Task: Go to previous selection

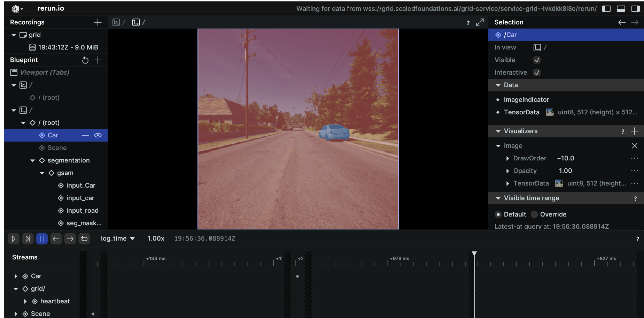Action: point(622,22)
